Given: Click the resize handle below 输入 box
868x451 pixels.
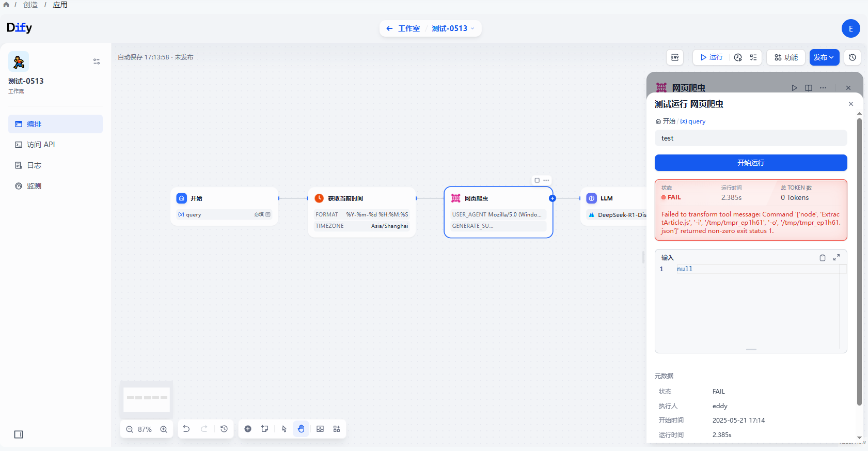Looking at the screenshot, I should (751, 350).
